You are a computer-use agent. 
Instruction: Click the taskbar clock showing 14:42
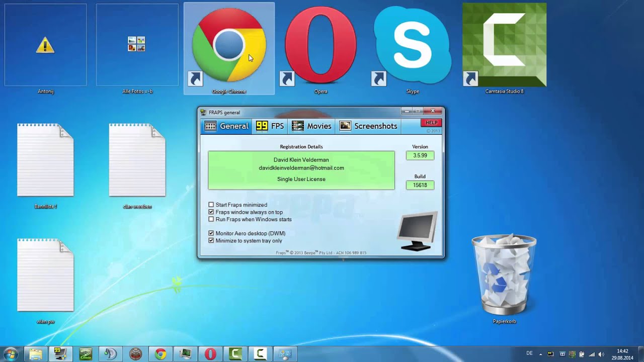[622, 354]
